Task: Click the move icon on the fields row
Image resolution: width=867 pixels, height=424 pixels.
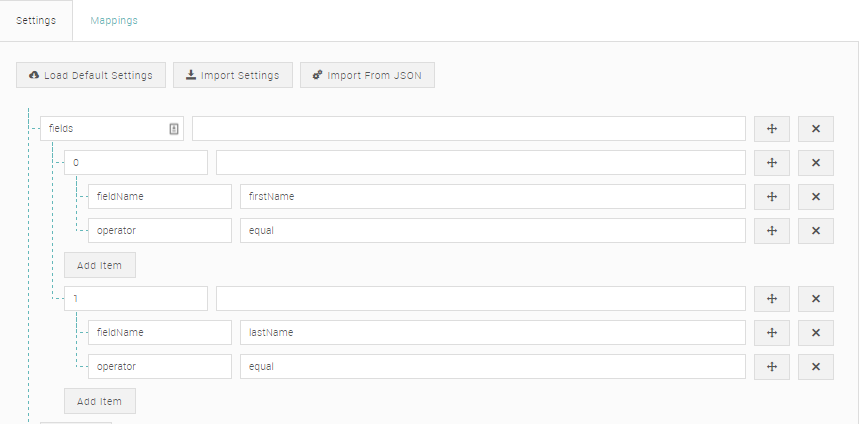Action: point(772,129)
